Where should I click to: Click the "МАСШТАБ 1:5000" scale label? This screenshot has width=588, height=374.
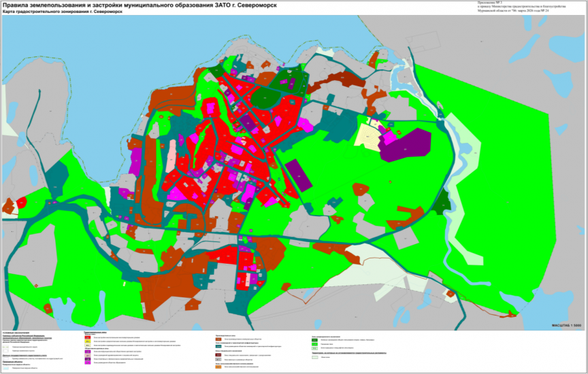coord(566,326)
